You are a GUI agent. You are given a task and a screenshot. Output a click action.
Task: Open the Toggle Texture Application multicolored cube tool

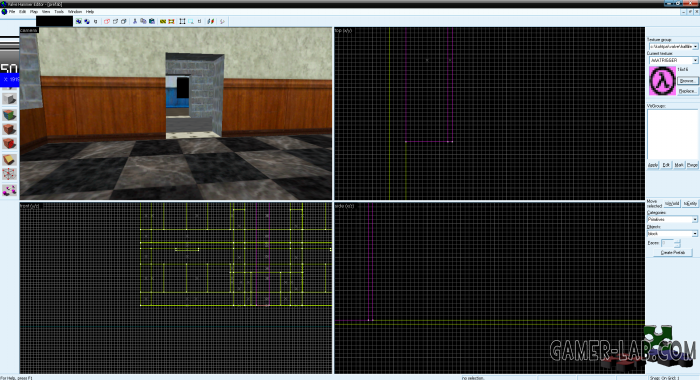pyautogui.click(x=9, y=115)
